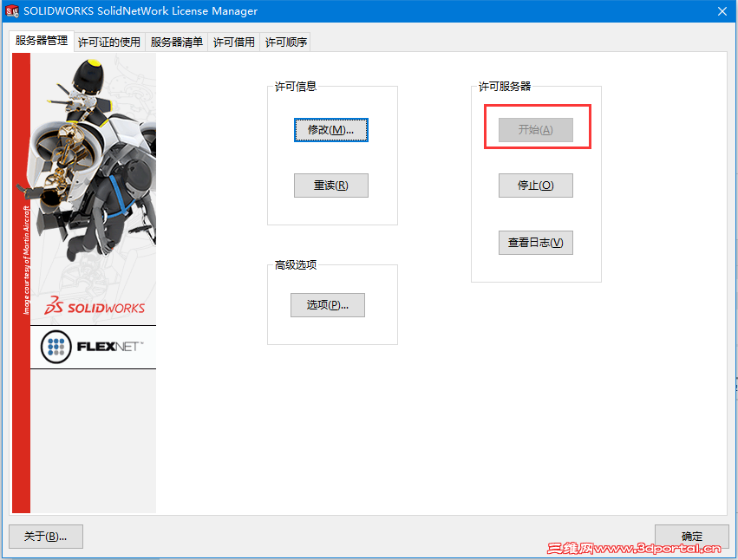The image size is (738, 560).
Task: Click the SOLIDWORKS logo in the sidebar image
Action: 95,306
